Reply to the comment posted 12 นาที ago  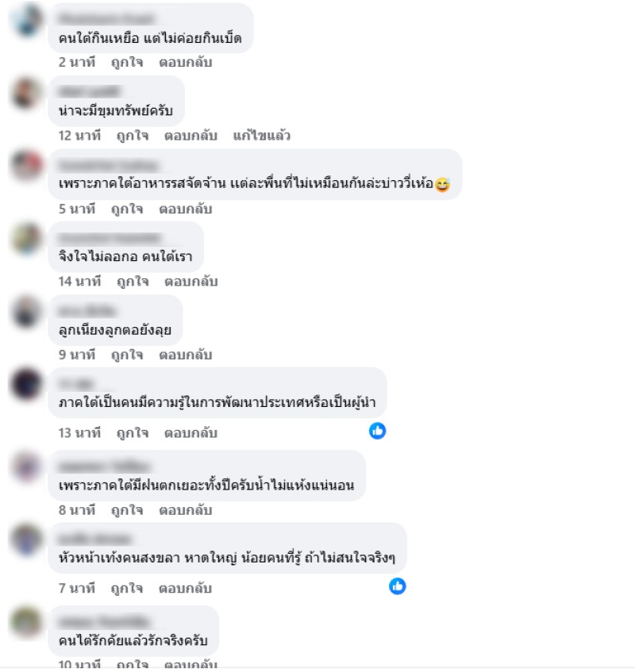pyautogui.click(x=190, y=136)
